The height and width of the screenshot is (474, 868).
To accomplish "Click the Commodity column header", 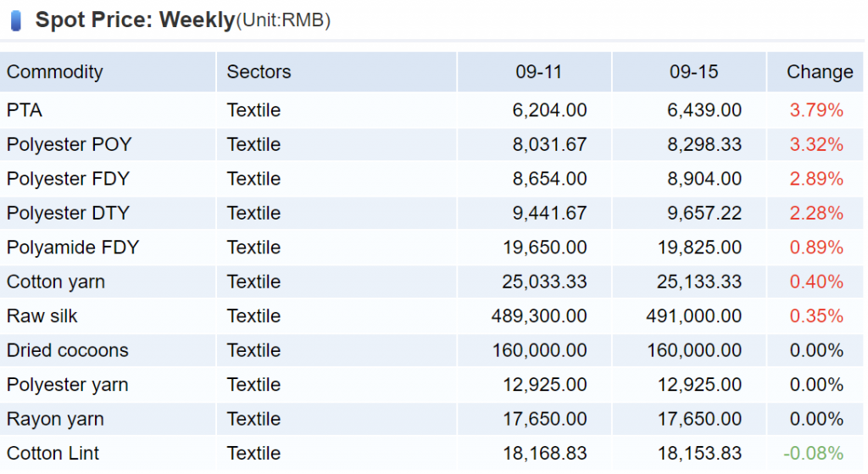I will coord(54,72).
